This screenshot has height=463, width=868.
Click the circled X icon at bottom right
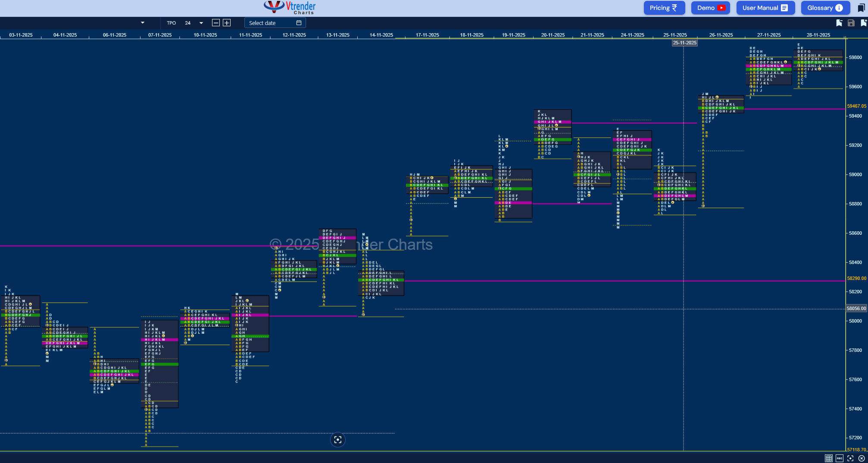pyautogui.click(x=861, y=458)
